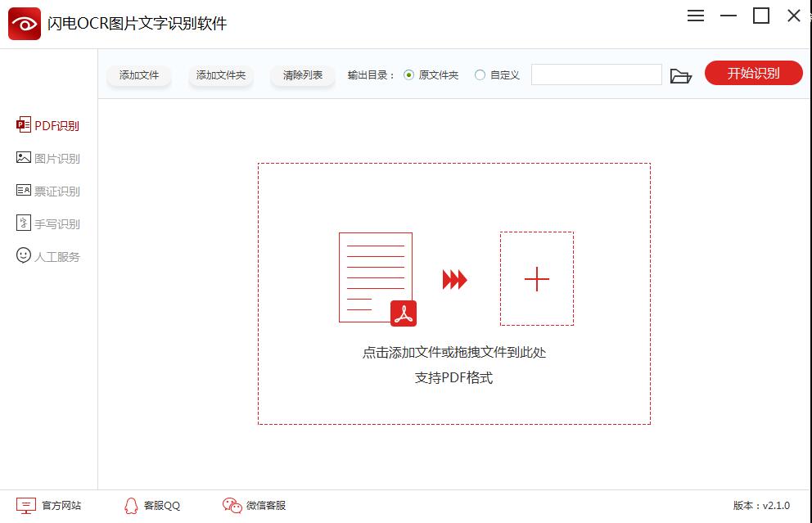Open 人工服务 manual service from the sidebar

click(49, 256)
